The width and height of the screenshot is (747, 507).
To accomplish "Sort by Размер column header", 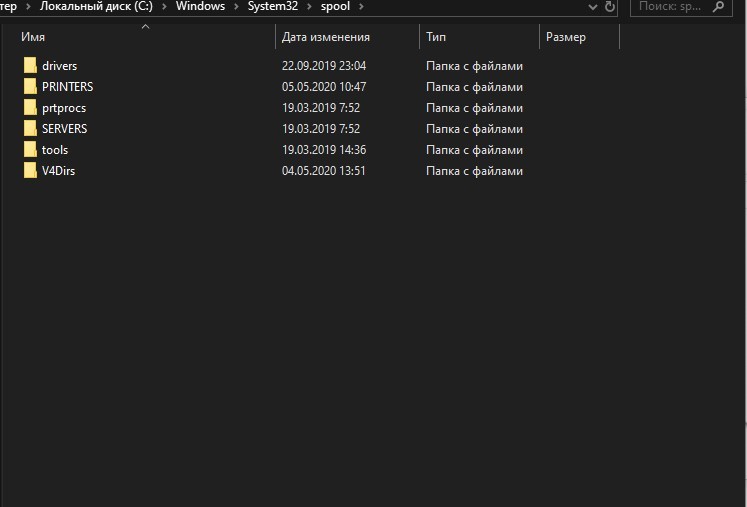I will tap(579, 37).
